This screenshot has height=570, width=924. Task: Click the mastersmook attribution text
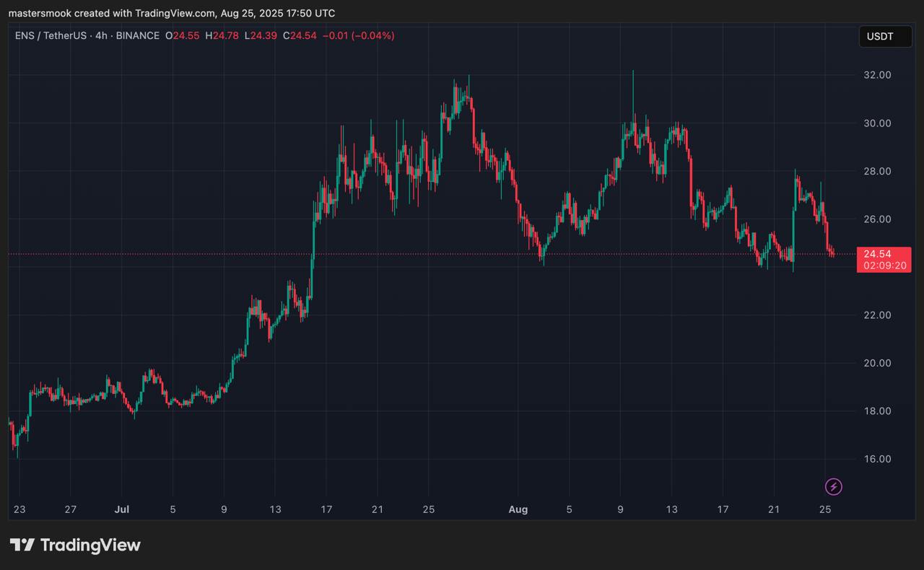click(171, 13)
